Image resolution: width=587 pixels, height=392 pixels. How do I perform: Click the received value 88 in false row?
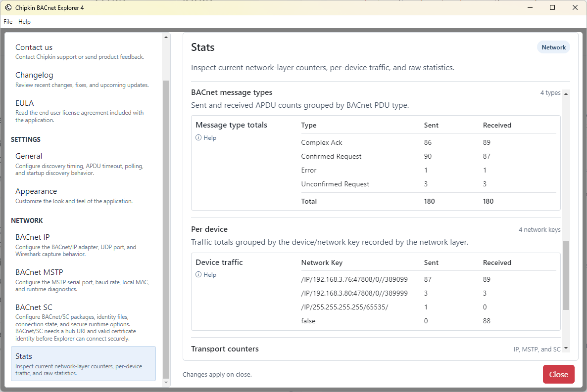point(487,321)
